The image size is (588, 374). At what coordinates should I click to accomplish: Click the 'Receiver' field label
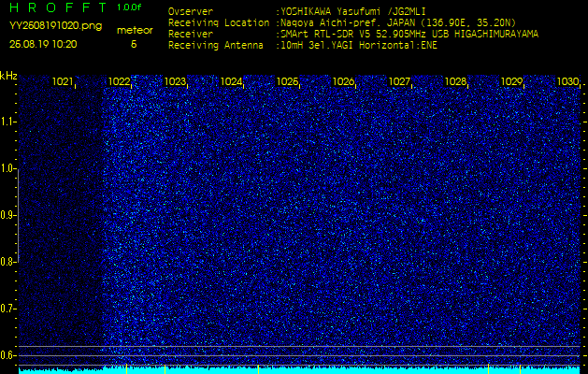coord(191,35)
